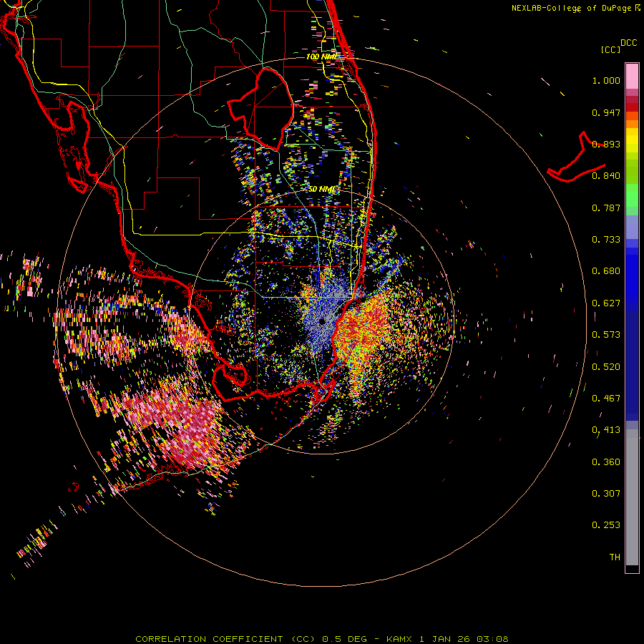Select the 0.520 scale value
The image size is (644, 644).
(x=606, y=367)
